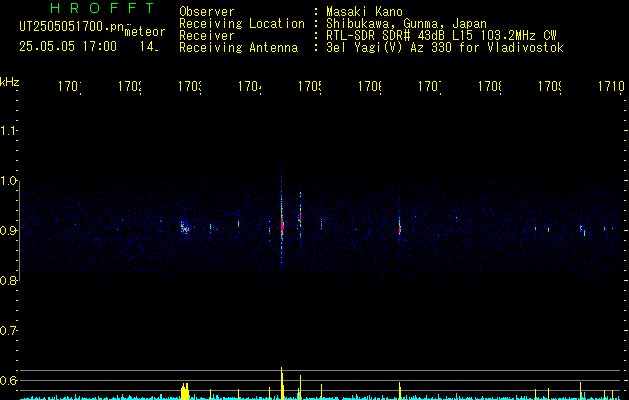Click the 0.9 frequency axis label
The image size is (629, 400).
[x=9, y=231]
